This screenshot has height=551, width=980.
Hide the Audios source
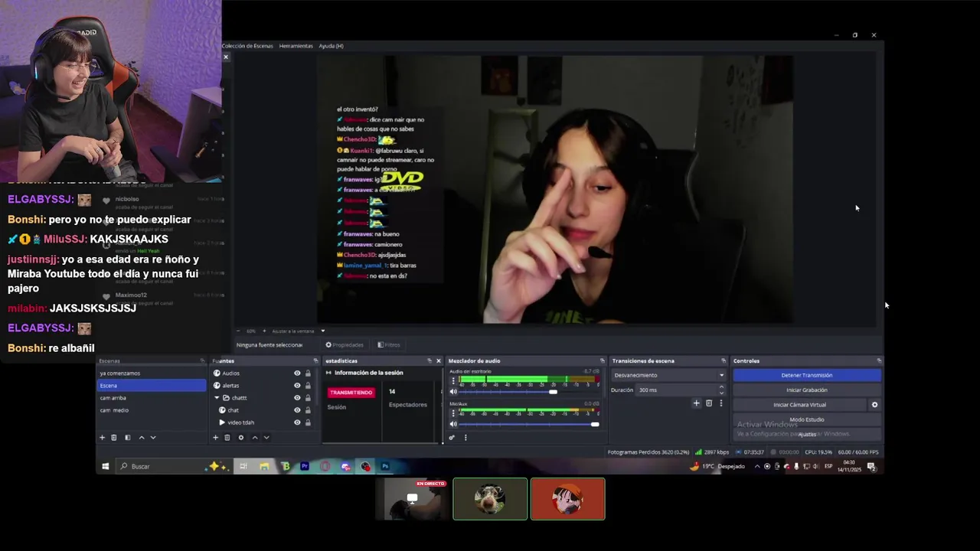coord(297,373)
